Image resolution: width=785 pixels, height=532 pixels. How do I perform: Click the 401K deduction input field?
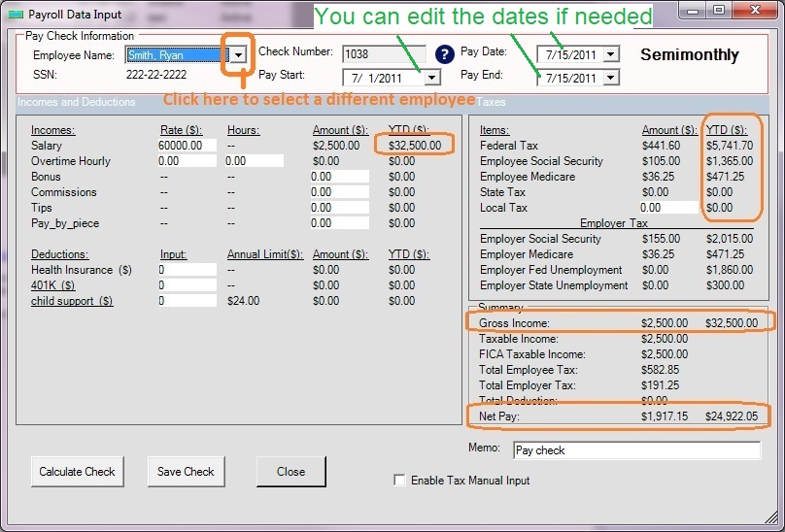[x=187, y=285]
